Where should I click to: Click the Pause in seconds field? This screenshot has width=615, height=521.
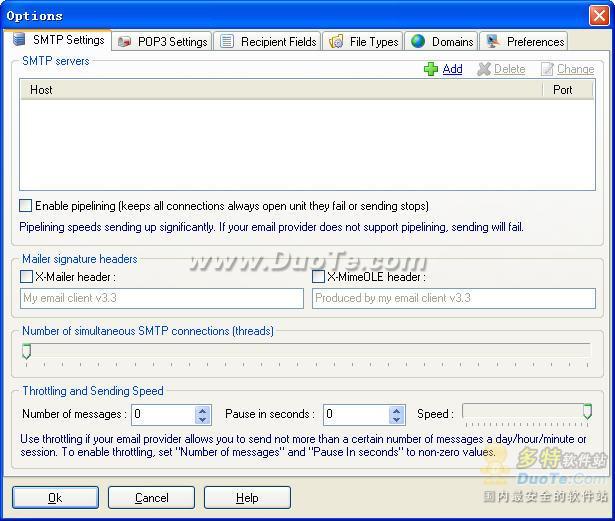click(x=356, y=414)
